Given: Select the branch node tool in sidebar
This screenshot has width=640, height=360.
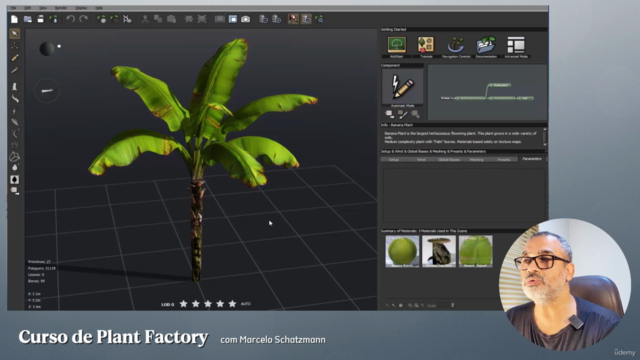Looking at the screenshot, I should 15,99.
